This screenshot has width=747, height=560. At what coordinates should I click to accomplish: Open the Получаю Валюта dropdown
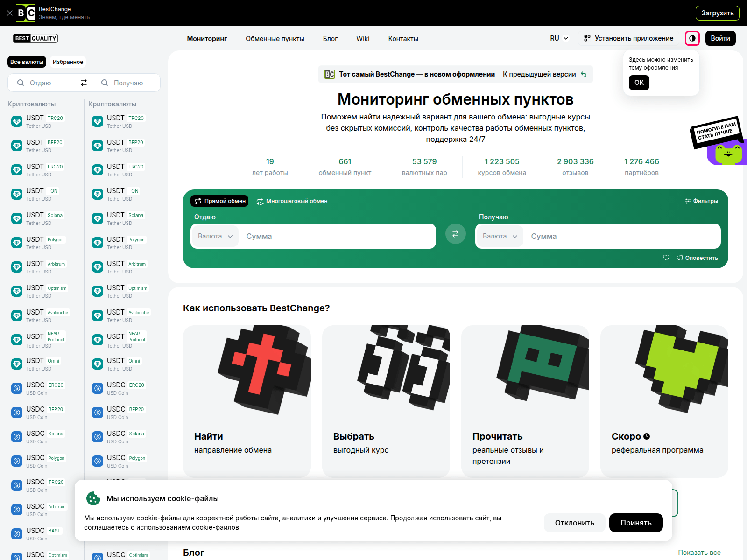coord(500,236)
